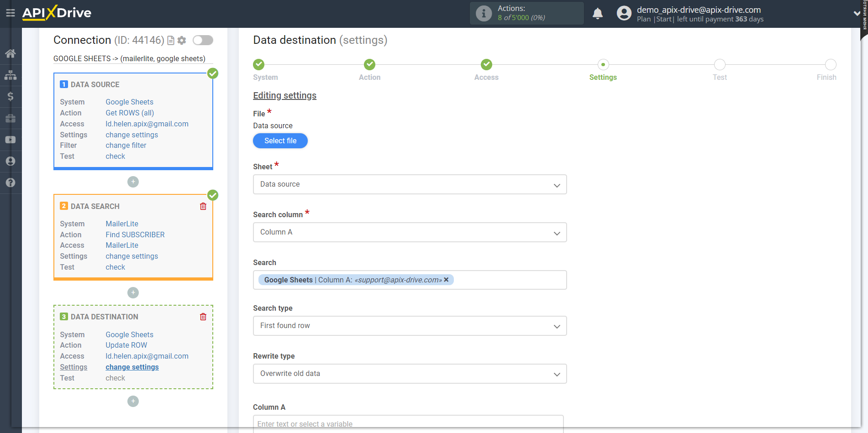Click the Actions counter panel
The image size is (868, 433).
[527, 13]
